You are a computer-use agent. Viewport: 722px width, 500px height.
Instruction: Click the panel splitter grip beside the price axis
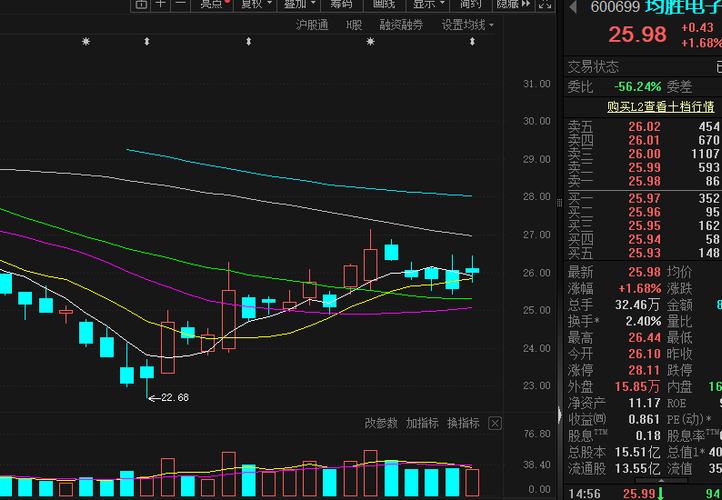[559, 203]
